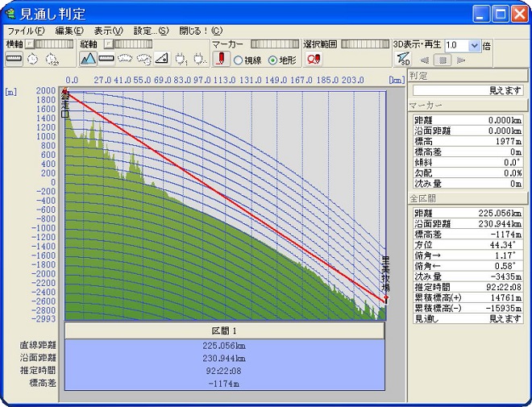Screen dimensions: 532x407
Task: Click the 全区間 panel header
Action: point(468,198)
